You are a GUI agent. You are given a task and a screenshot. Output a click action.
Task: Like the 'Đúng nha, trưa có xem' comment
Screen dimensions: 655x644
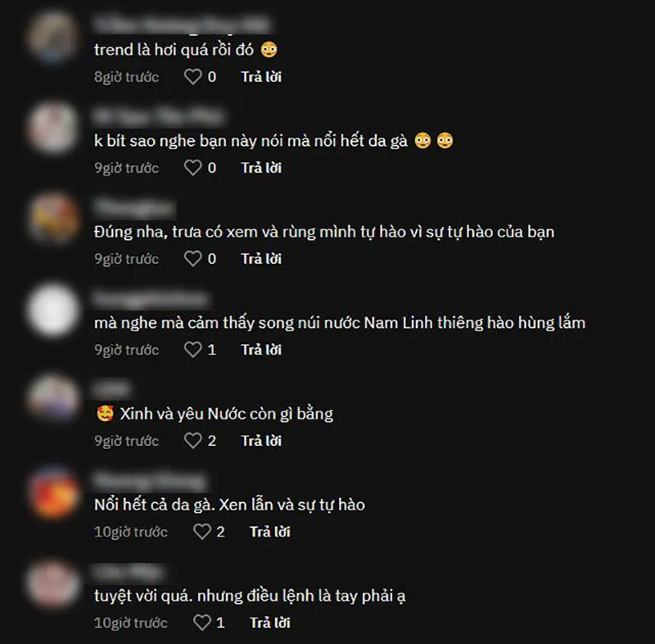point(193,259)
